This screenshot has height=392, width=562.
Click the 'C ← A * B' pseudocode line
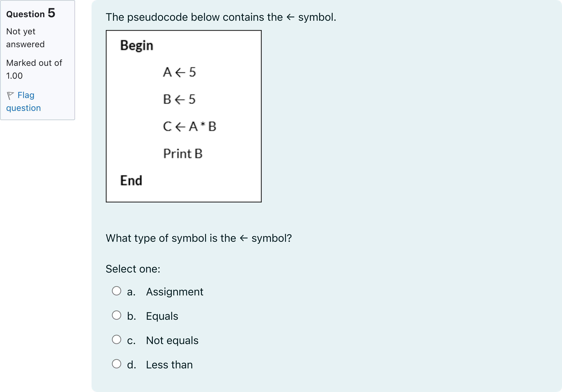(x=190, y=127)
